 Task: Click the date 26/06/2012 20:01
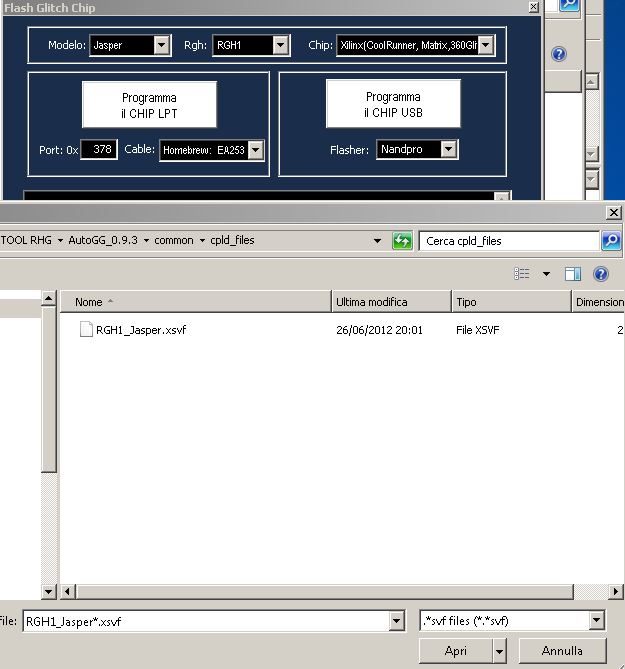click(x=379, y=330)
